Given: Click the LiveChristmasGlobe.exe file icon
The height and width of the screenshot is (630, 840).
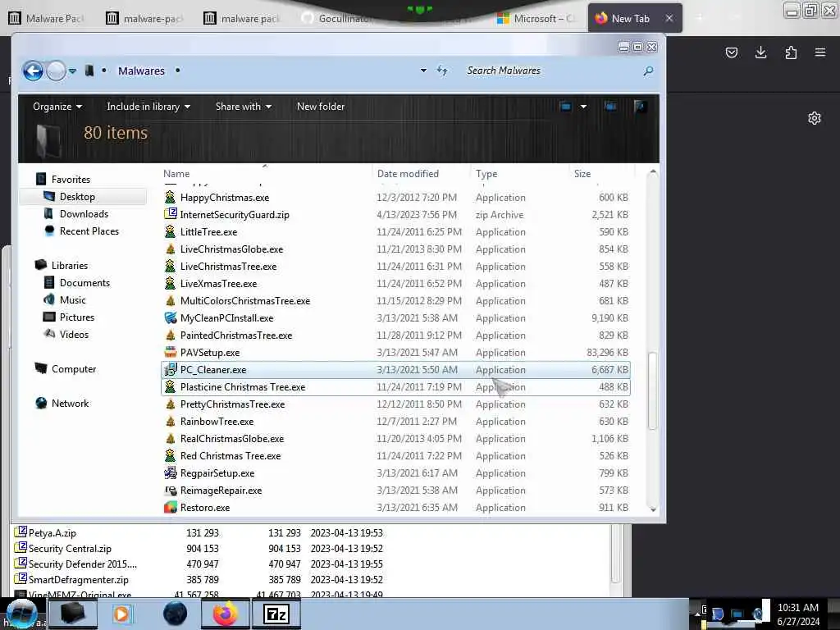Looking at the screenshot, I should (x=171, y=249).
